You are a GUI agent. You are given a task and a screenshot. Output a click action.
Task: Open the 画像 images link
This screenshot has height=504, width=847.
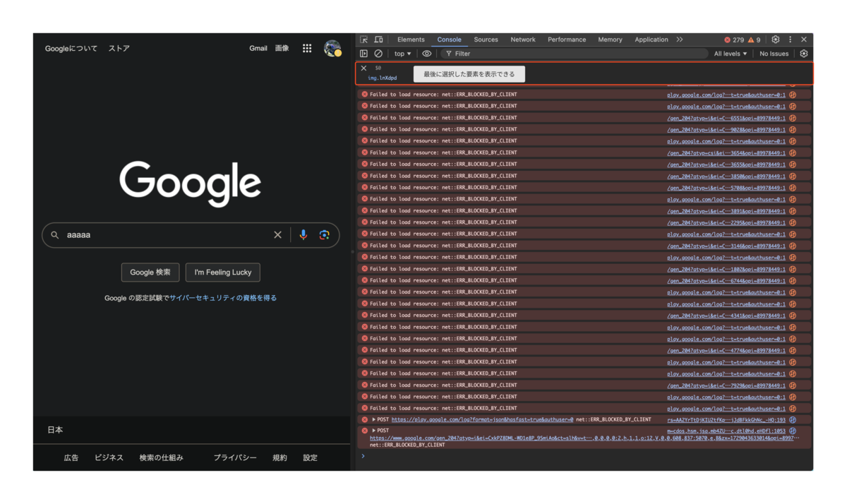pos(282,48)
